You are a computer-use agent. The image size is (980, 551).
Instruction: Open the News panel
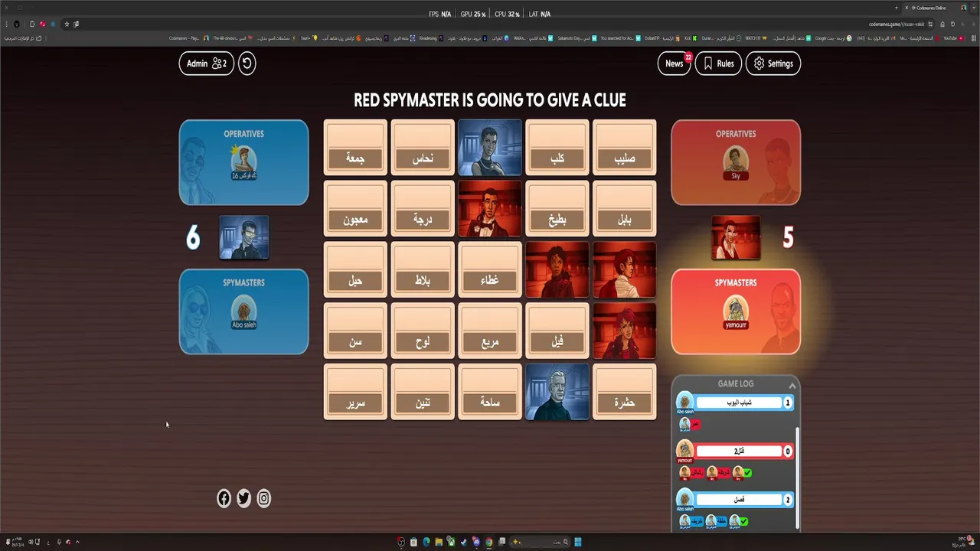675,64
